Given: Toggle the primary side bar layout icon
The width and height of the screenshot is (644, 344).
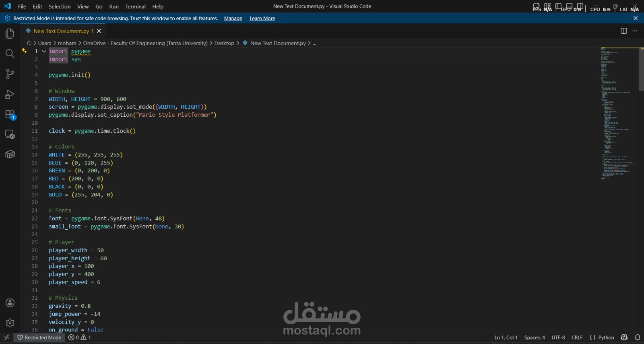Looking at the screenshot, I should tap(558, 6).
